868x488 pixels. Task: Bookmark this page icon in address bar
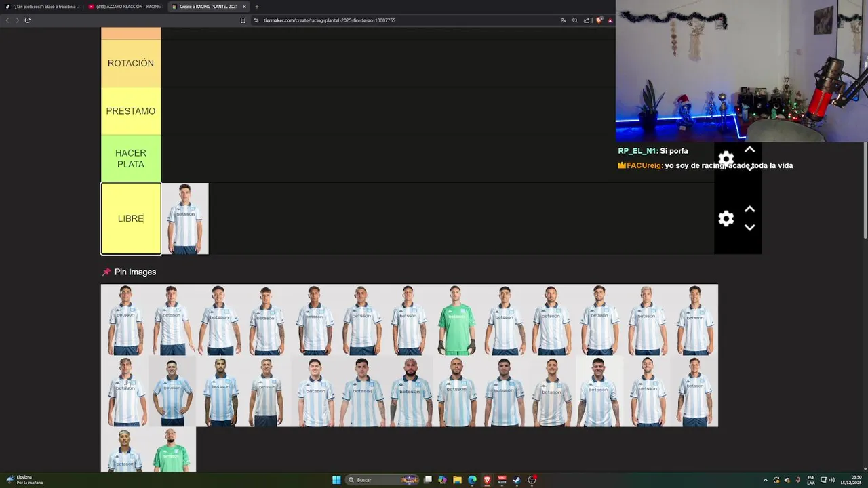243,20
